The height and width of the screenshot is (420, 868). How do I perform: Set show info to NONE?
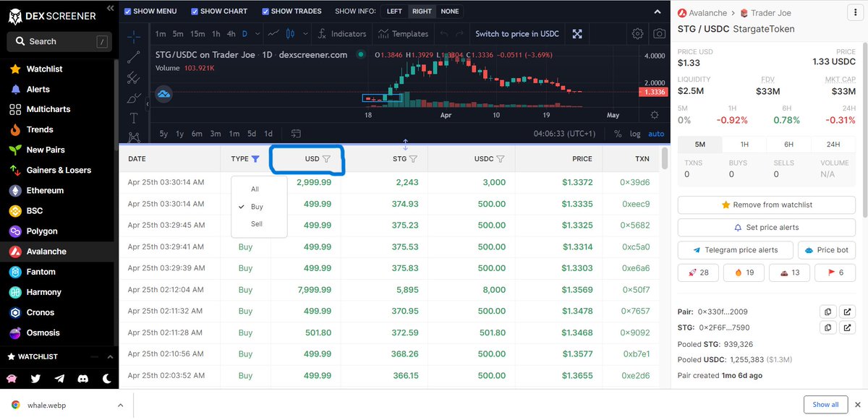click(450, 12)
